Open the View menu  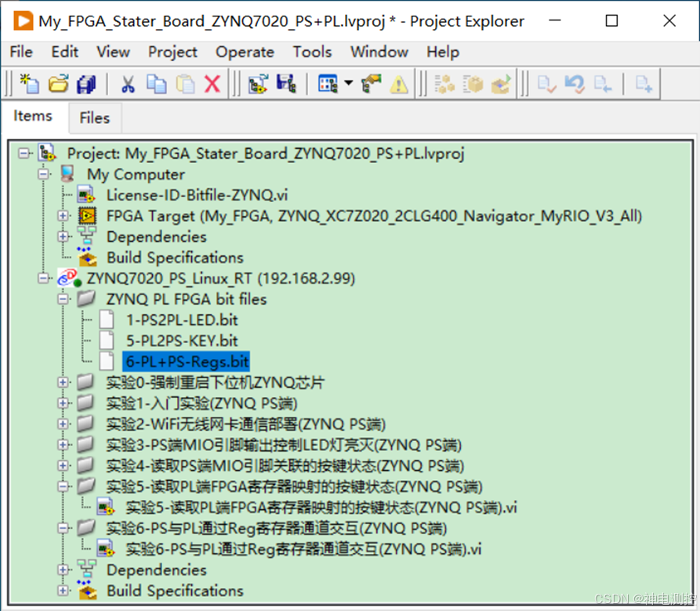tap(114, 52)
